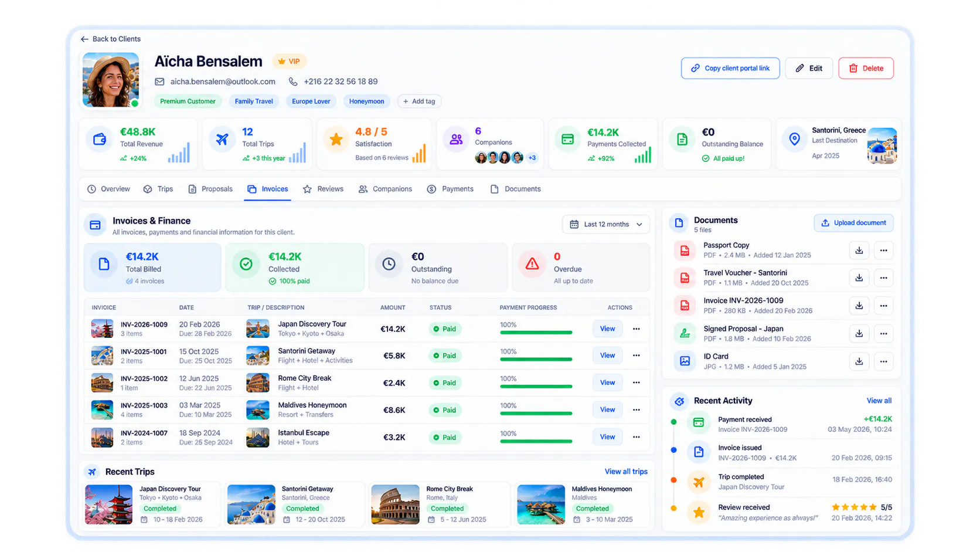The width and height of the screenshot is (980, 552).
Task: Switch to the Overview tab
Action: click(108, 189)
